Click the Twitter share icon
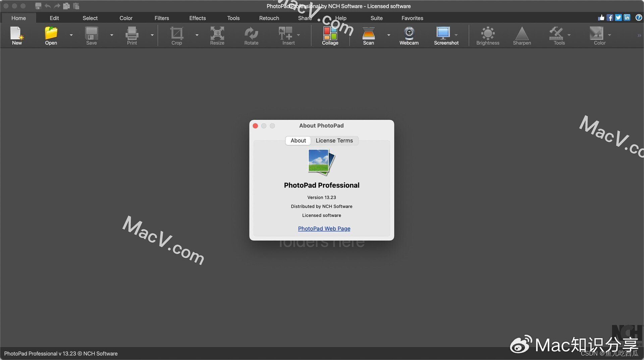This screenshot has height=360, width=644. click(618, 17)
